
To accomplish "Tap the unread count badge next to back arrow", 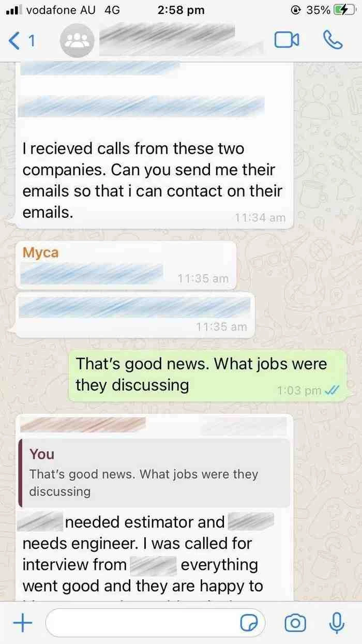I will coord(32,40).
